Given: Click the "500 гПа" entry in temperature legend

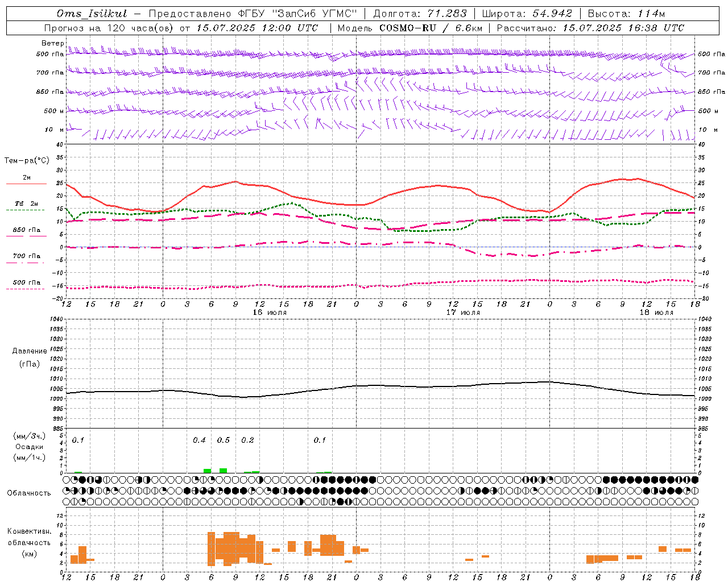Looking at the screenshot, I should (x=27, y=282).
